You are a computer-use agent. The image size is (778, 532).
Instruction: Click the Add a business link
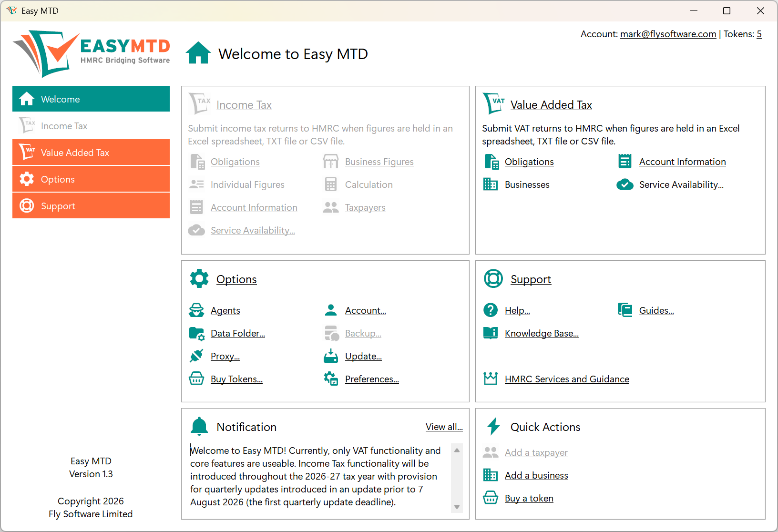pos(536,475)
